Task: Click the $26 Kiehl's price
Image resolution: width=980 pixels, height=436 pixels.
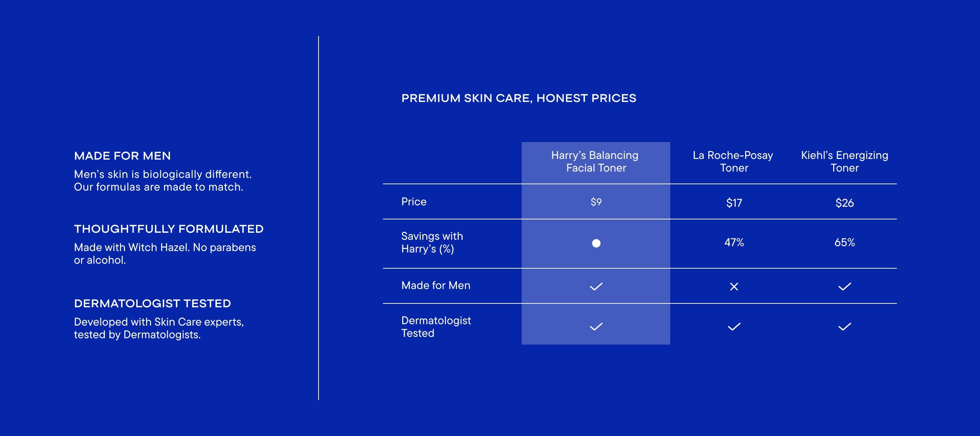Action: pos(844,203)
